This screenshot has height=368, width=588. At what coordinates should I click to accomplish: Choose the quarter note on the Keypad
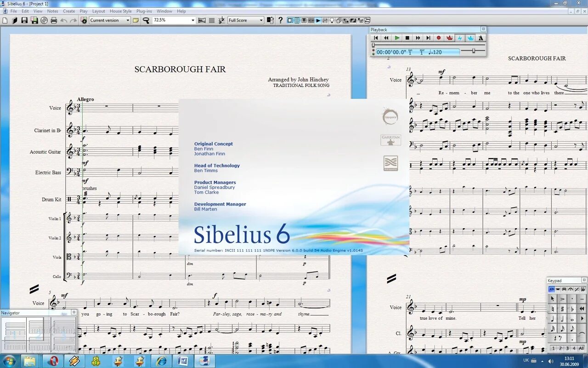coord(553,318)
